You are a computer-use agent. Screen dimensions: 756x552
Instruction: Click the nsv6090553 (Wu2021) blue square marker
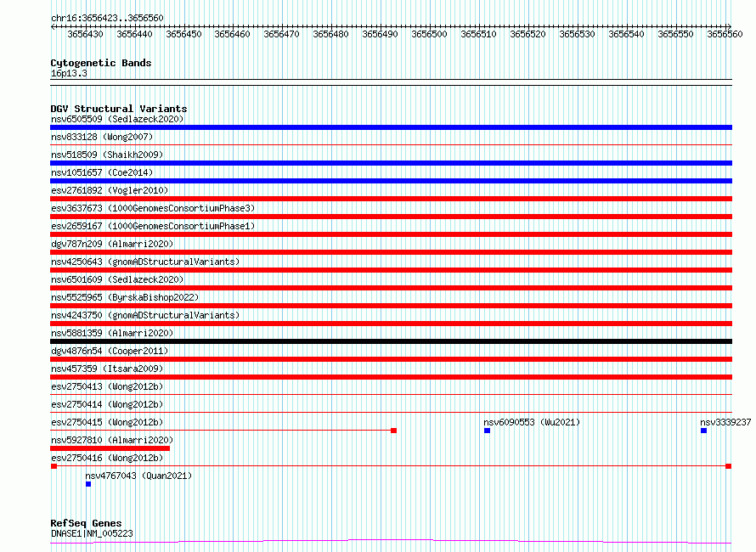tap(488, 431)
